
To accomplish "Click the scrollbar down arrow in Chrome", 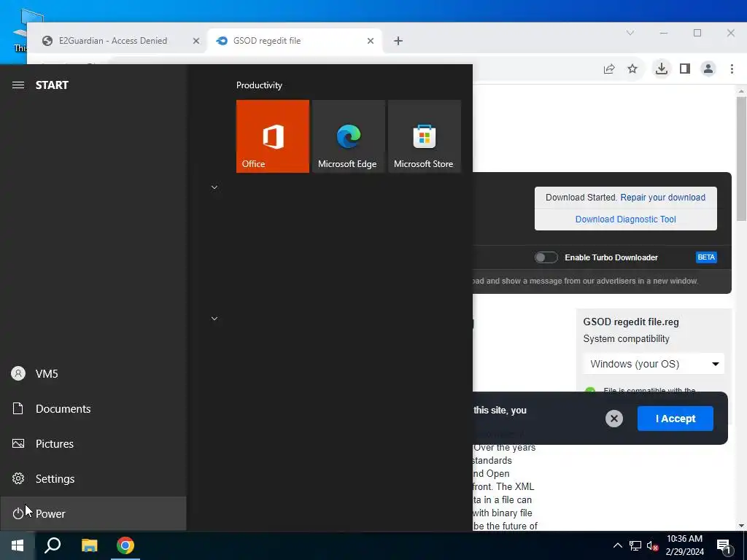I will pos(741,526).
